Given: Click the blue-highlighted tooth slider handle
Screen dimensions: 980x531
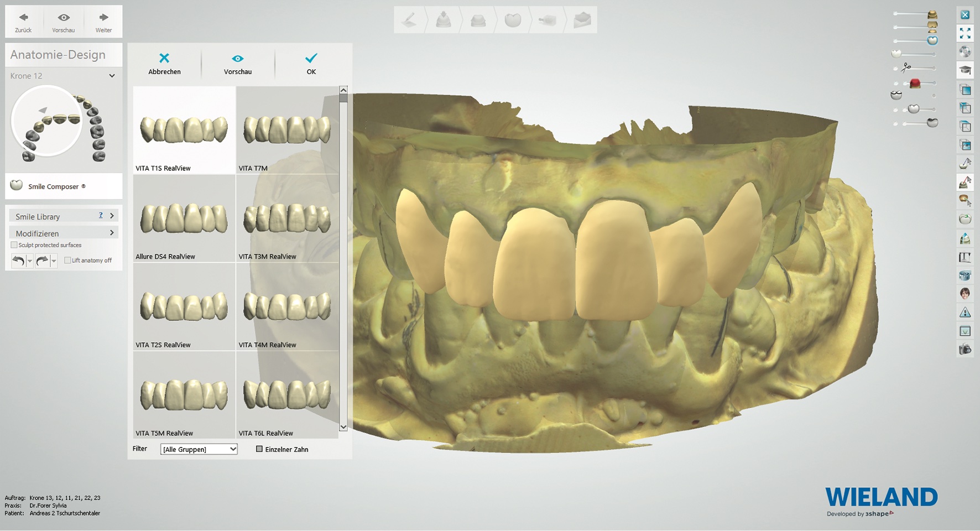Looking at the screenshot, I should (932, 40).
